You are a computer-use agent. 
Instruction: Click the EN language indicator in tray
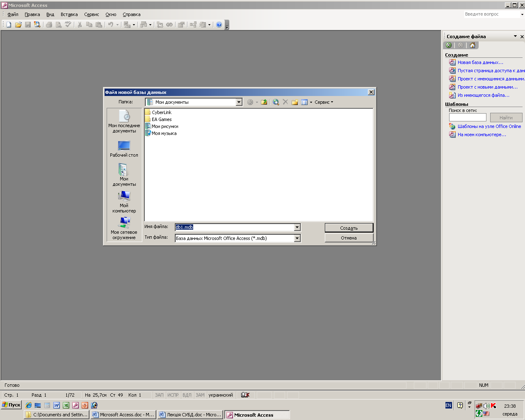[x=448, y=405]
